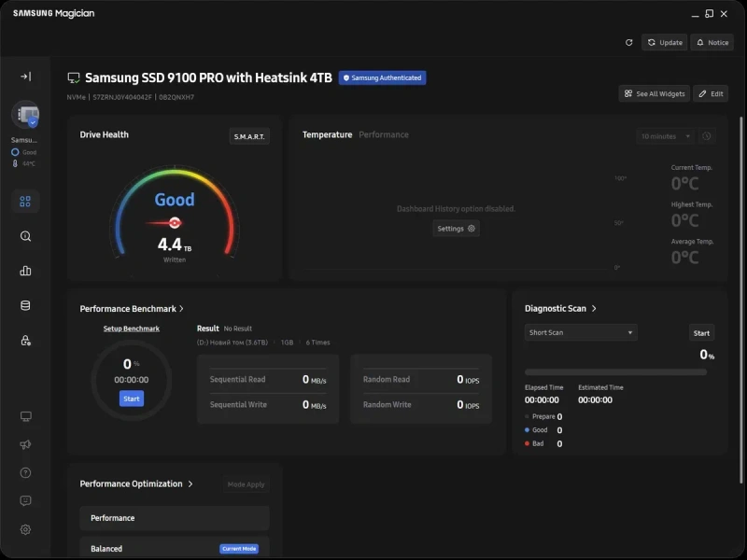Image resolution: width=747 pixels, height=560 pixels.
Task: Click the Sequential Write result value
Action: [315, 405]
